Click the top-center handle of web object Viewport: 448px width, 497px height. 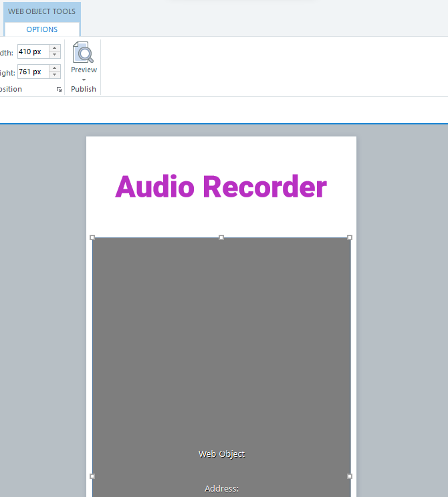(221, 237)
